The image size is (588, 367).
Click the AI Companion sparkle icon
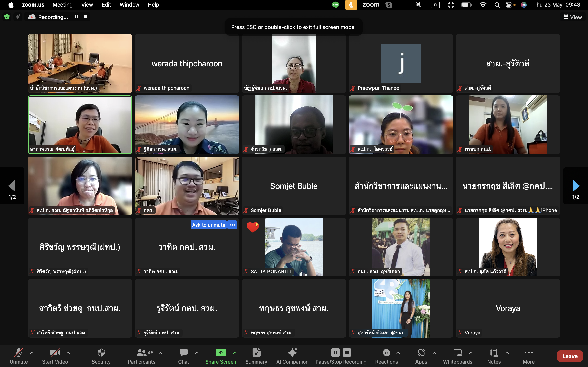click(x=292, y=353)
